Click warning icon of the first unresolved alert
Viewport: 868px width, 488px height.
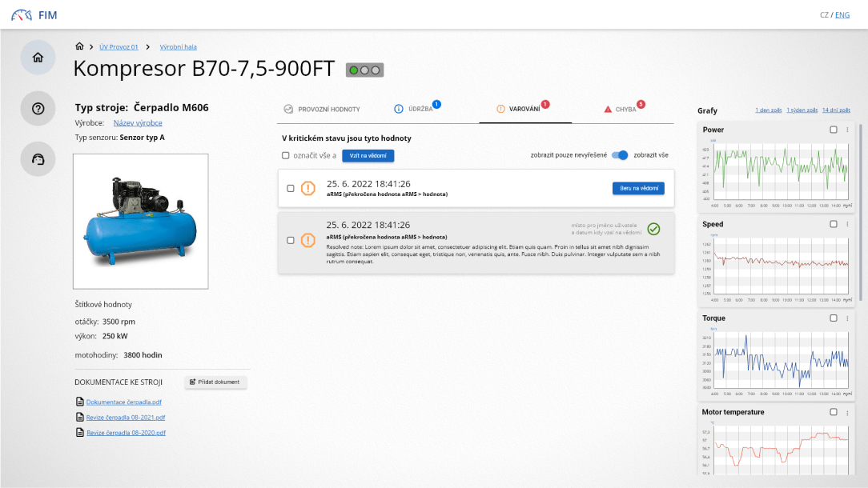click(x=308, y=188)
